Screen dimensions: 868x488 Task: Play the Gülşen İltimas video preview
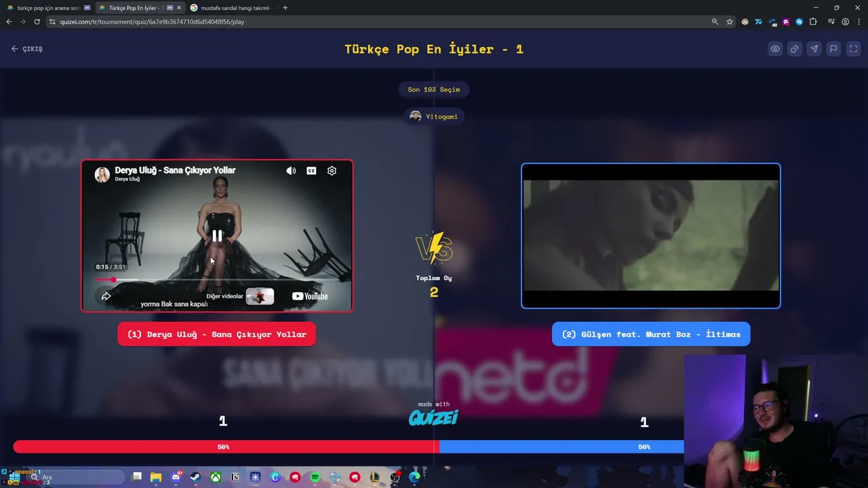(651, 236)
